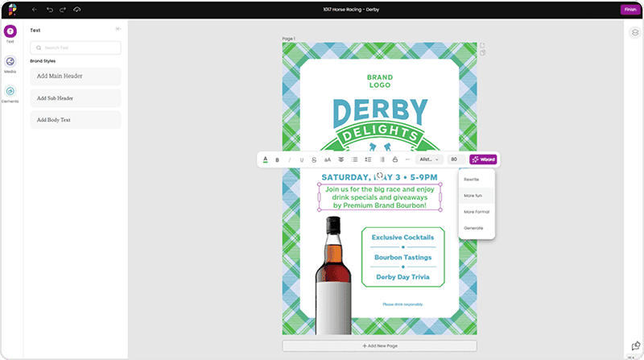Click the Finish button
This screenshot has height=360, width=644.
[630, 10]
